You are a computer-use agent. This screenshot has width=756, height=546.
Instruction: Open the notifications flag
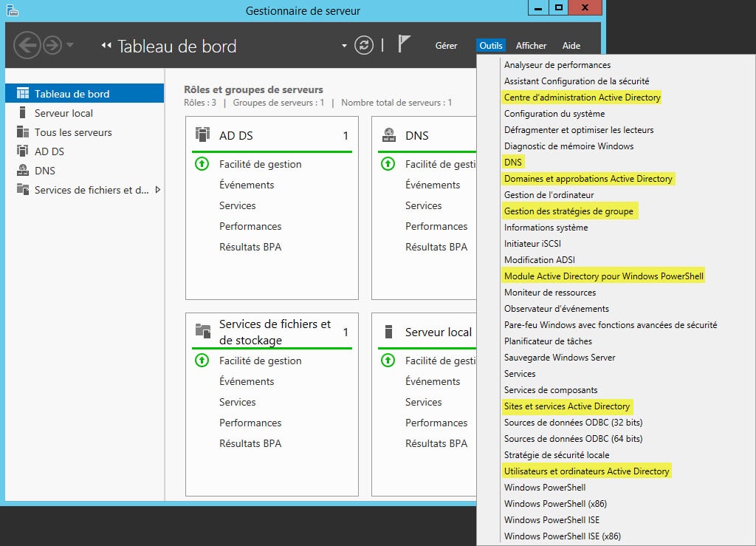click(404, 44)
